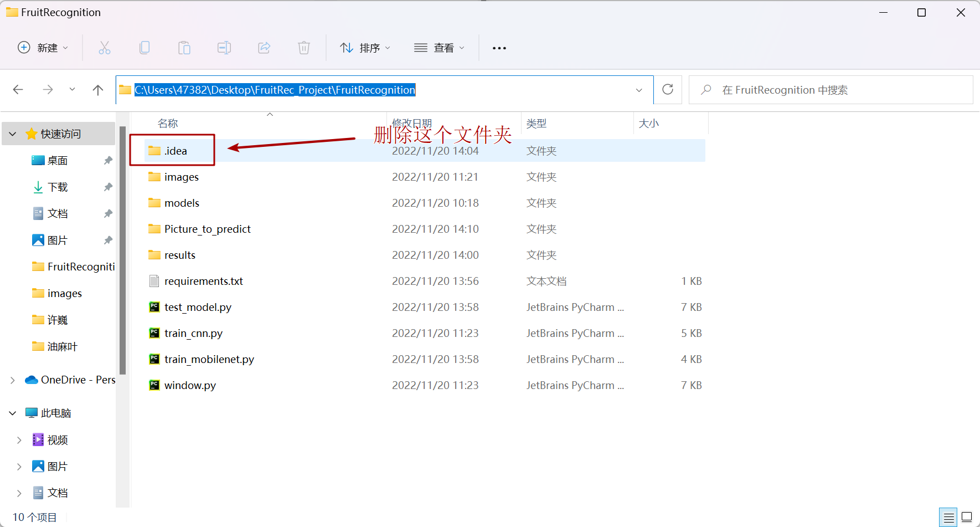Open recent locations dropdown chevron

72,90
